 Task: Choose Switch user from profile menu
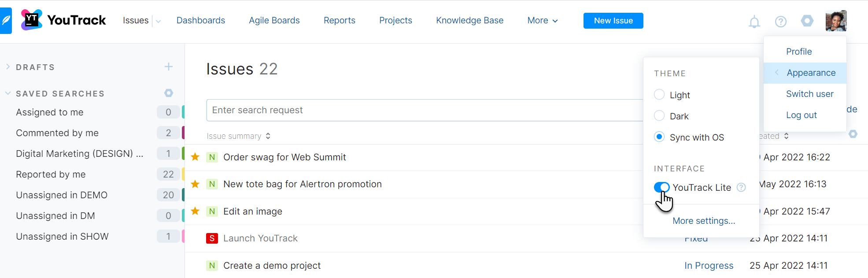[x=809, y=94]
